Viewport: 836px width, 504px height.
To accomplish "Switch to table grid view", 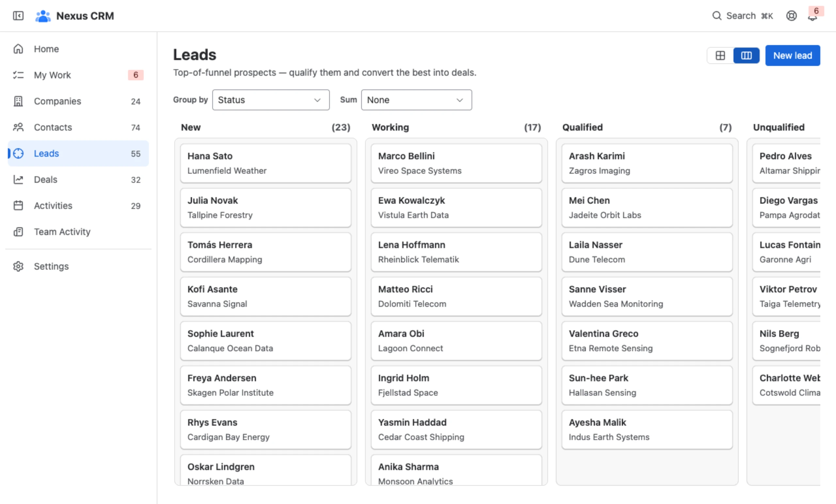I will tap(720, 55).
